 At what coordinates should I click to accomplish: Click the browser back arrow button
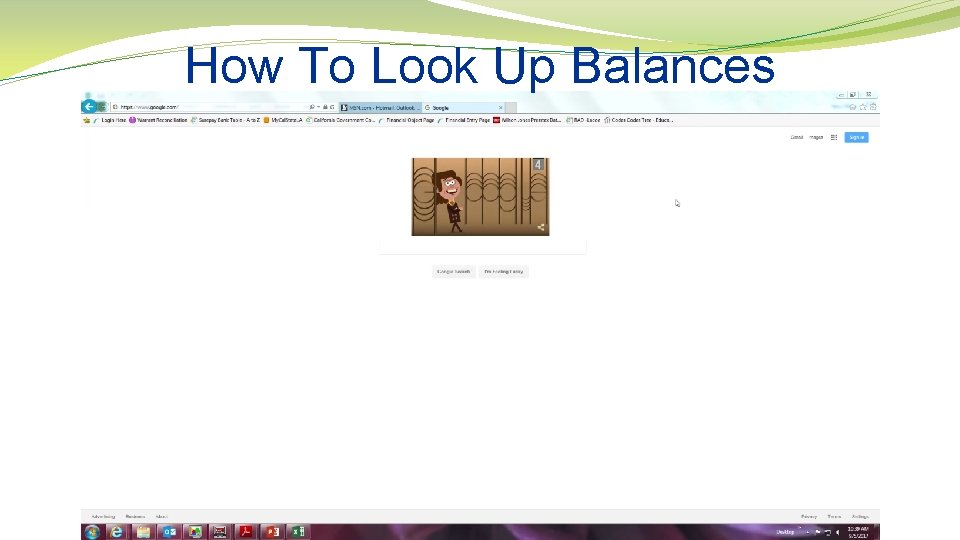click(89, 107)
